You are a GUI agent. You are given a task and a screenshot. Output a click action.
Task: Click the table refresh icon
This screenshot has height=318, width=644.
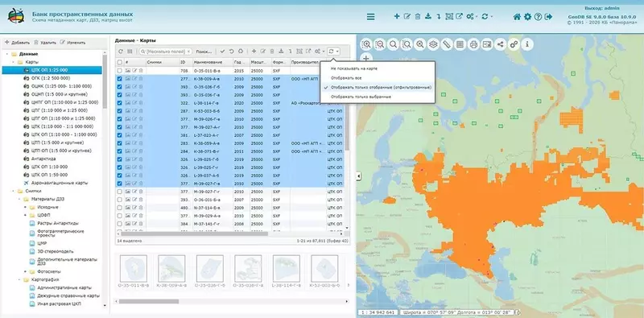[120, 52]
